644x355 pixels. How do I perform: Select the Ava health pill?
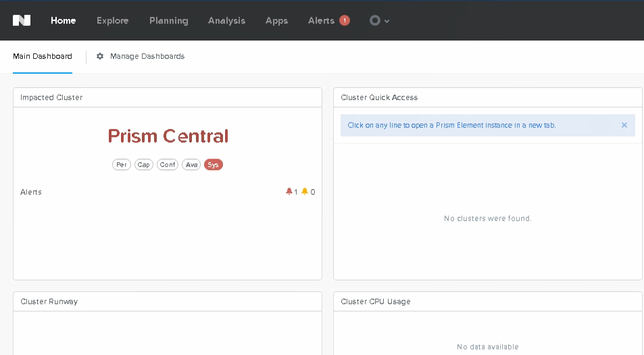(x=191, y=165)
